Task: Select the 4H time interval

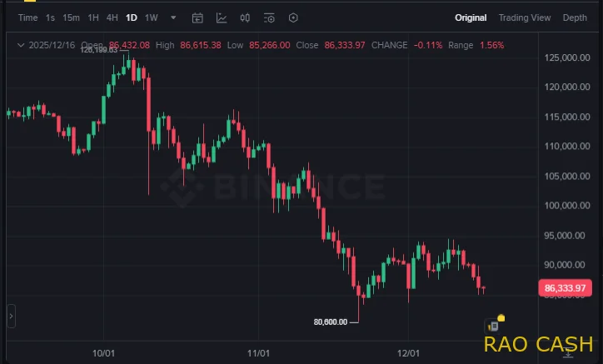Action: (112, 17)
